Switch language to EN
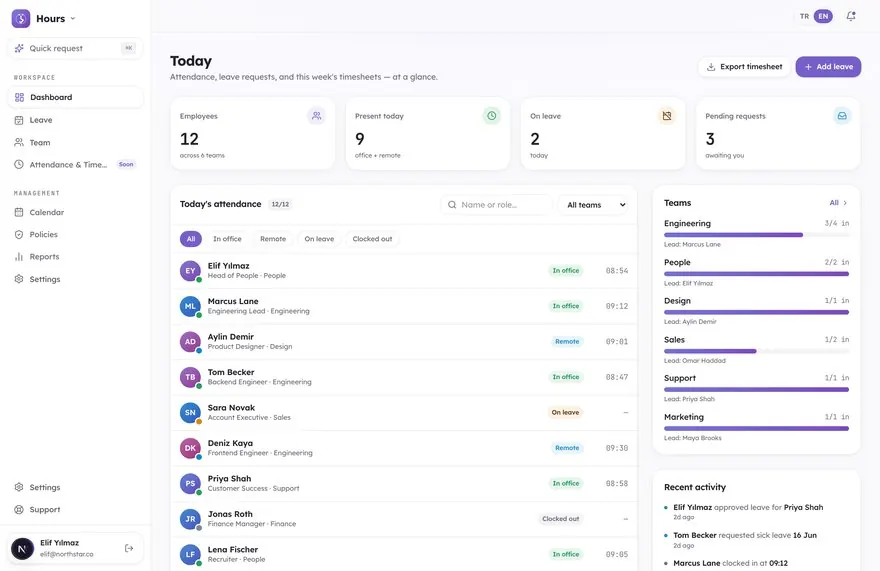This screenshot has width=880, height=571. (823, 16)
